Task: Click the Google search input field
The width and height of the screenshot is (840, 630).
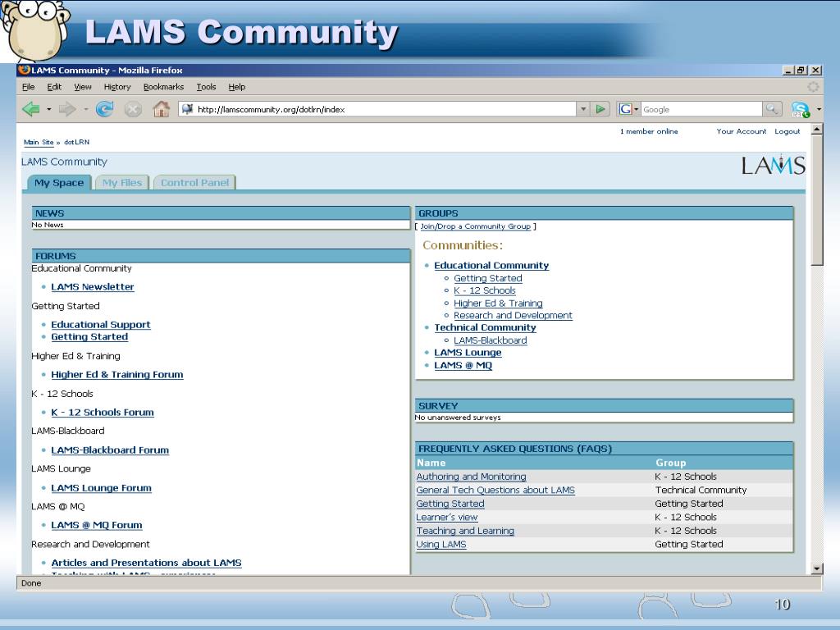Action: point(701,109)
